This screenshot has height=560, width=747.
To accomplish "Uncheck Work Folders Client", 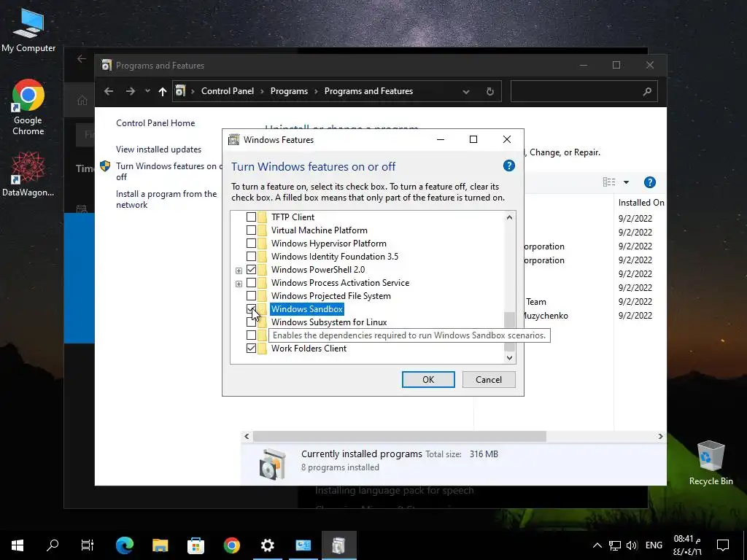I will 251,349.
